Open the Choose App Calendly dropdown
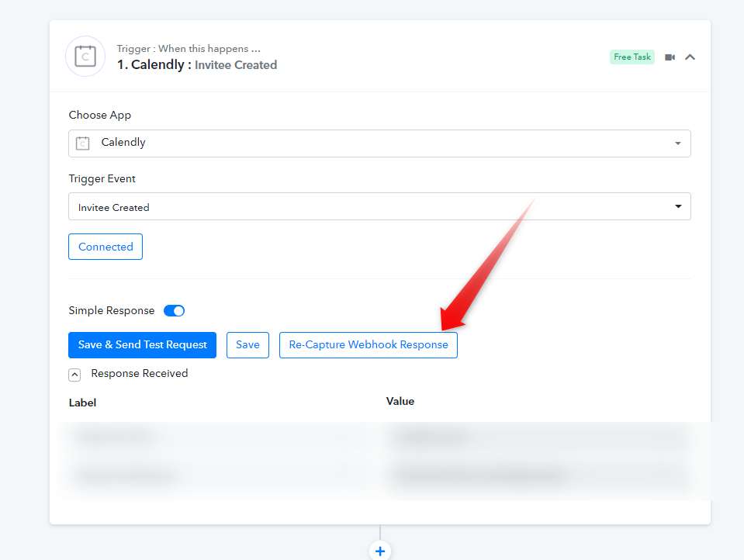The height and width of the screenshot is (560, 744). click(379, 143)
